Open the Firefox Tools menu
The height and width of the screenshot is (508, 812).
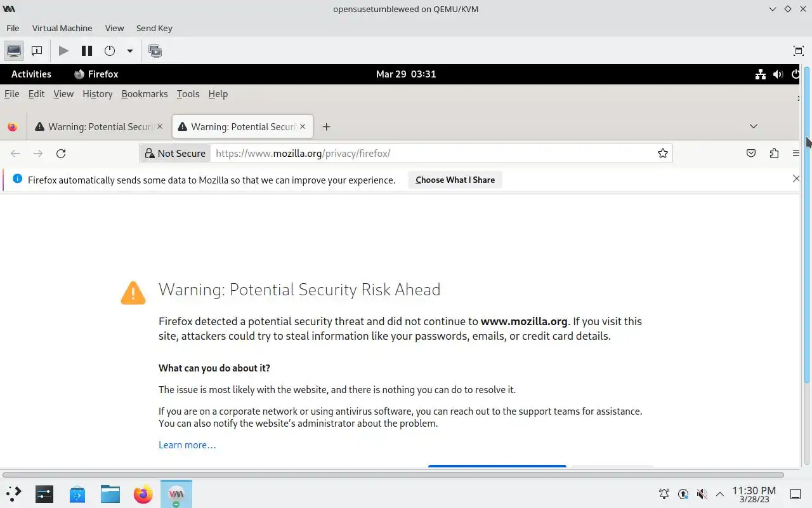point(188,93)
